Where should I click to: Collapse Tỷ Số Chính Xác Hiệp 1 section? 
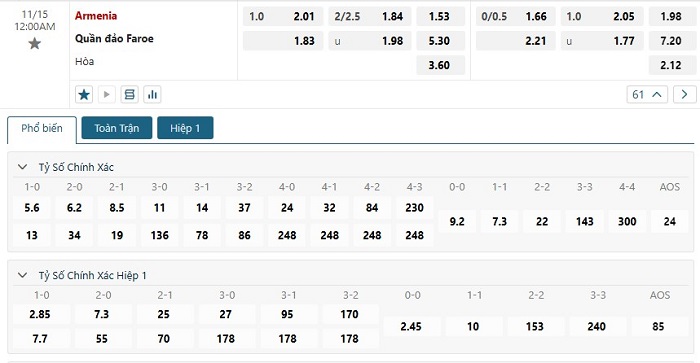point(22,275)
